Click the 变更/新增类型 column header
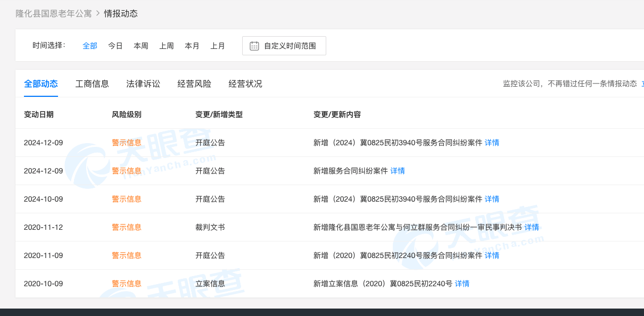 pos(219,114)
